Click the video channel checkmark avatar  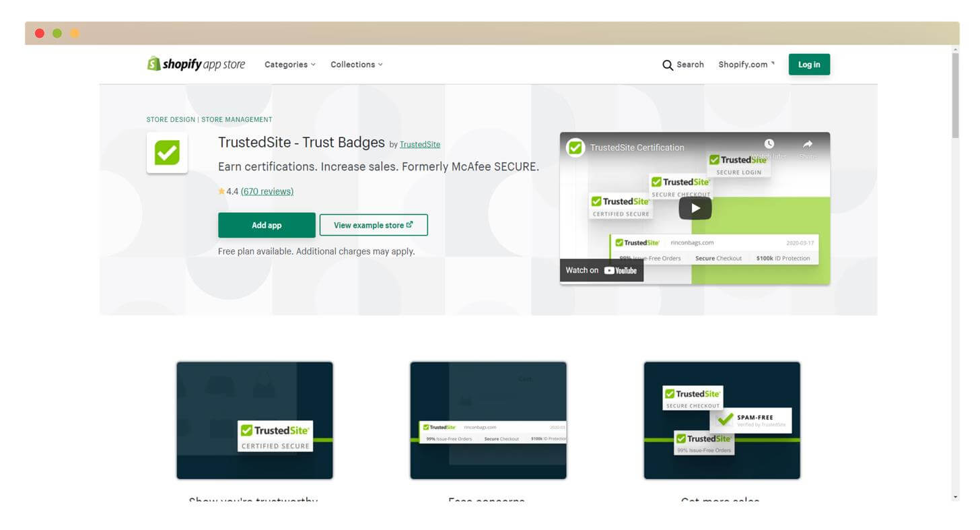575,147
